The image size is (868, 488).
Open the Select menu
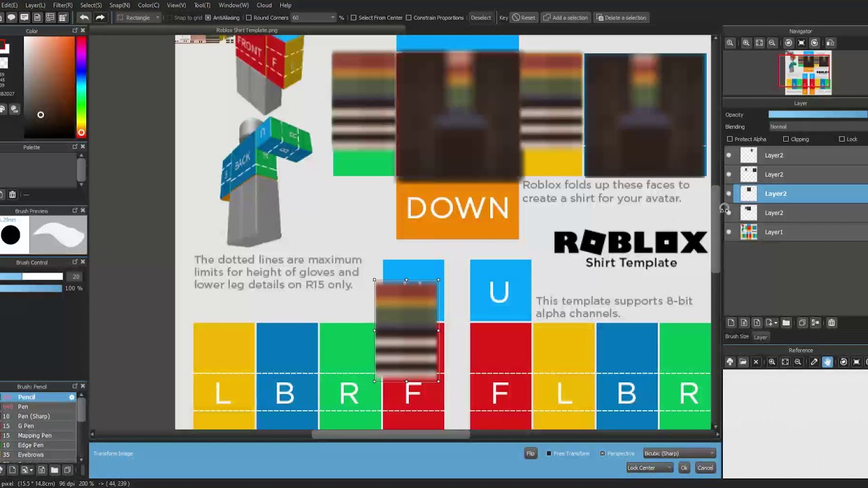(x=90, y=5)
